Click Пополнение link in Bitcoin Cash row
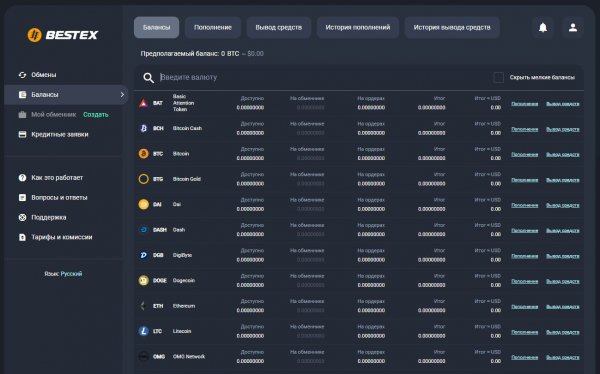This screenshot has height=374, width=600. coord(525,129)
